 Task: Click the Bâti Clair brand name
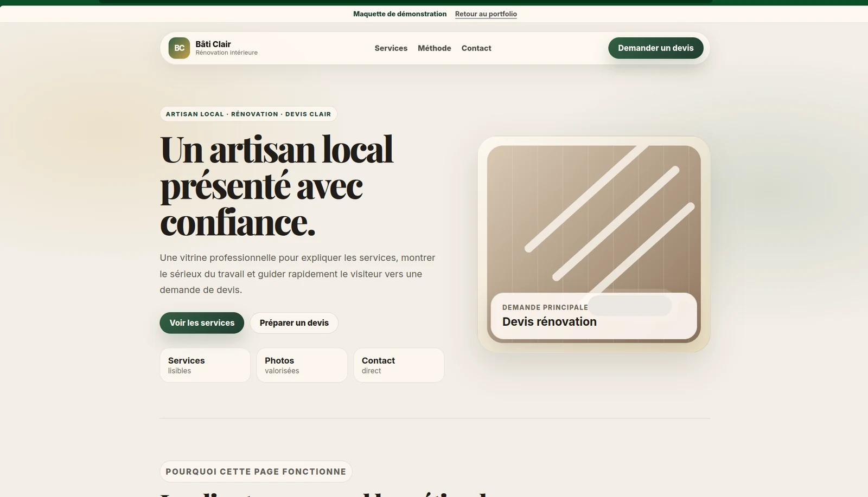pos(213,44)
